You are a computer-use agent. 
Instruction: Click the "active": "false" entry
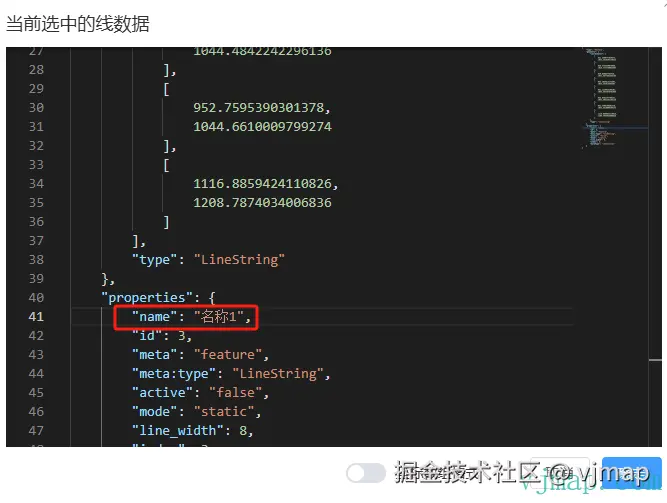click(x=200, y=392)
